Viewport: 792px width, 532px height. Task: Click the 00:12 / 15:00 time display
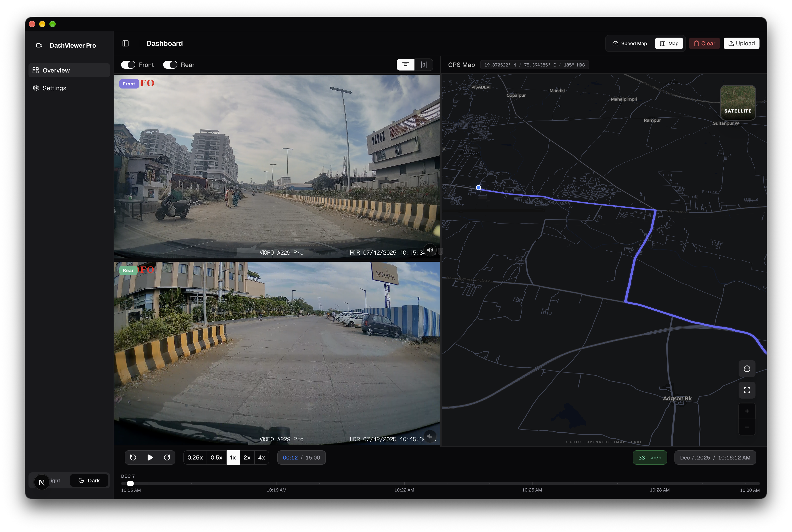[x=301, y=458]
